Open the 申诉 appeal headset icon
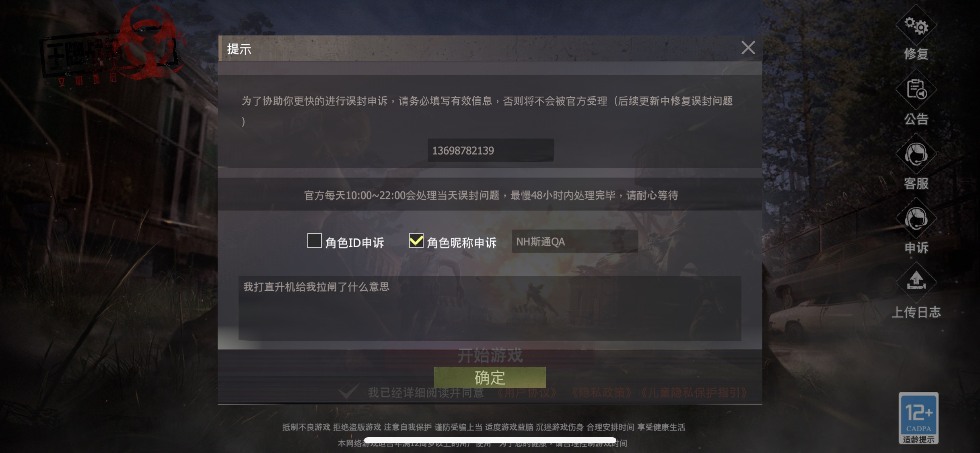Viewport: 980px width, 453px height. 916,219
